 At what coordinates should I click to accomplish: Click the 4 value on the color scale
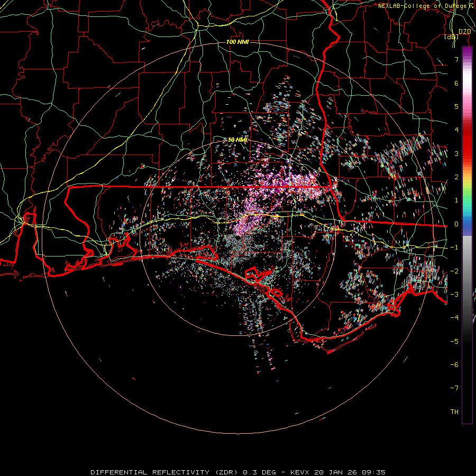pyautogui.click(x=456, y=130)
